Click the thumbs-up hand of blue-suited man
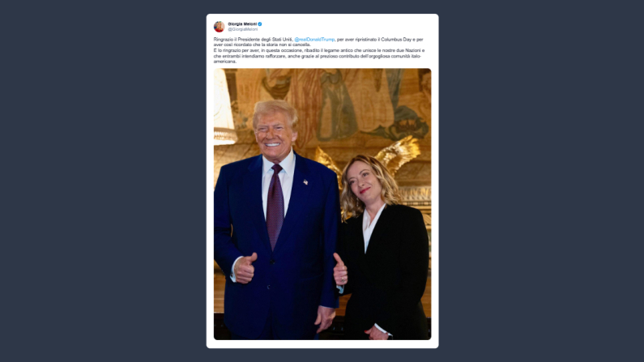The width and height of the screenshot is (644, 362). [x=245, y=268]
